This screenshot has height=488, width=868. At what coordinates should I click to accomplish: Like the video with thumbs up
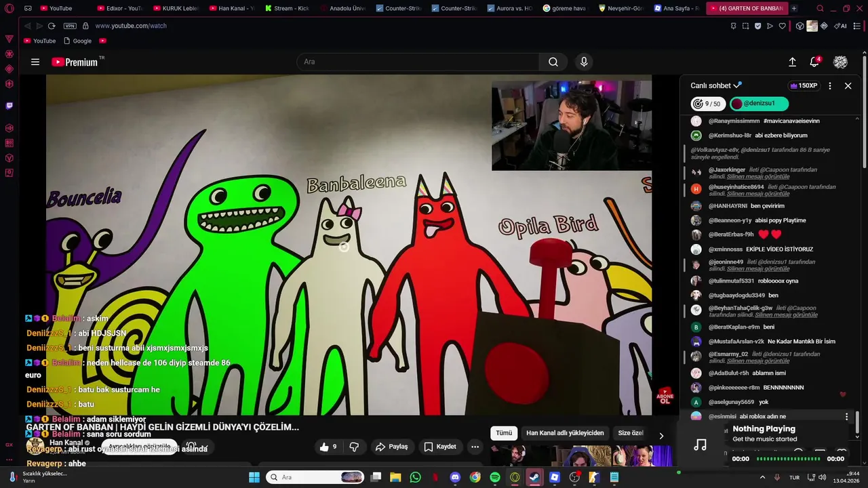pos(328,447)
